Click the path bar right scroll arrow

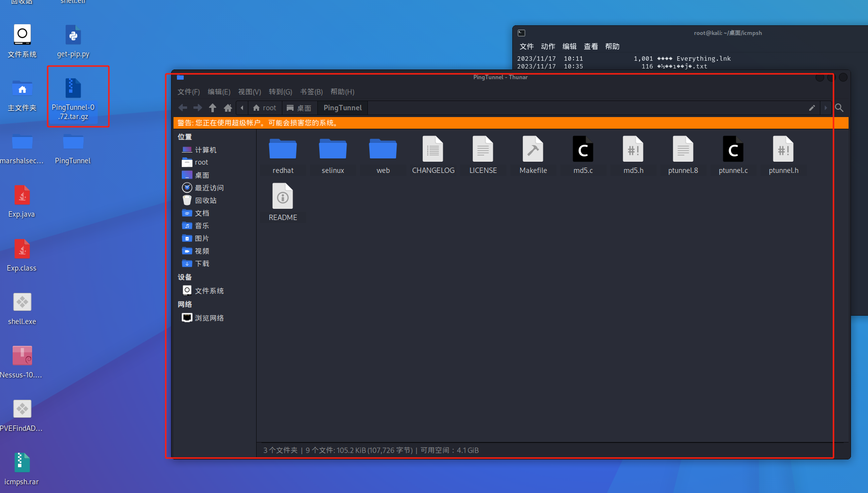coord(825,108)
